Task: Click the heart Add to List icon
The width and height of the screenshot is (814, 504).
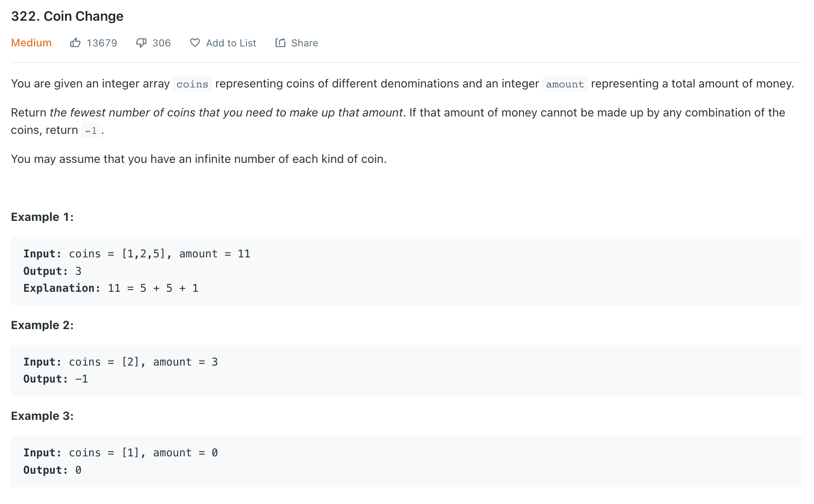Action: pyautogui.click(x=195, y=43)
